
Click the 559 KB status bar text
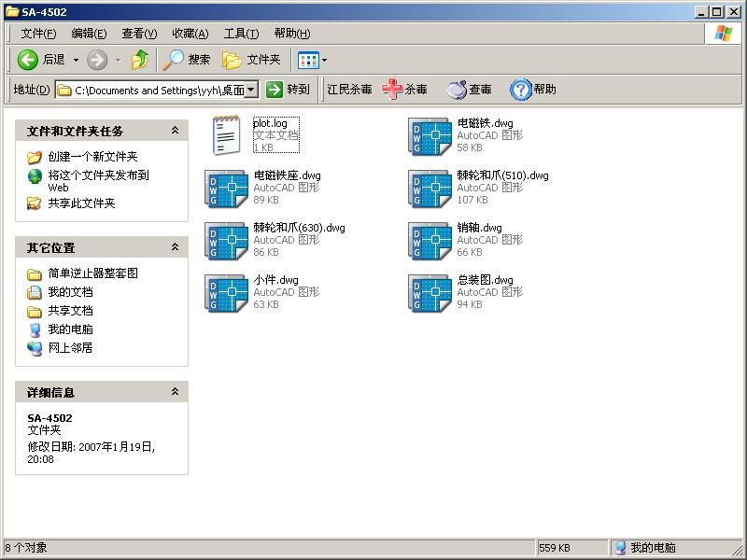554,548
